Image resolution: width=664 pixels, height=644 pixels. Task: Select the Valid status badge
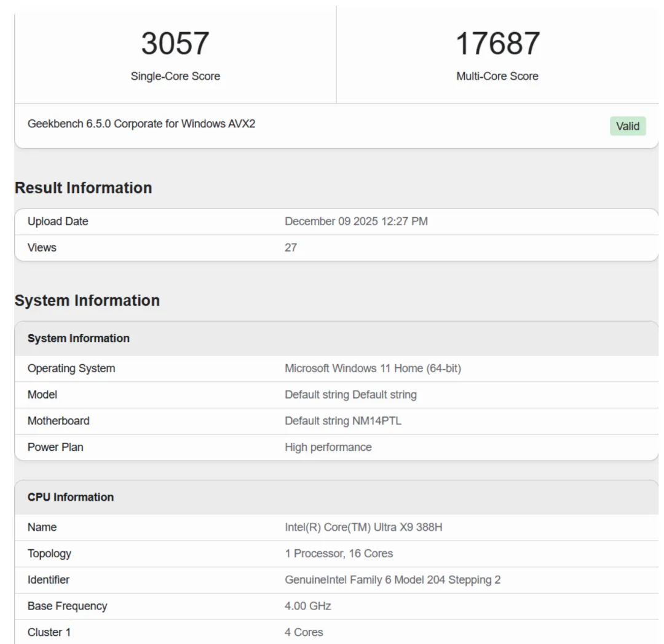627,126
